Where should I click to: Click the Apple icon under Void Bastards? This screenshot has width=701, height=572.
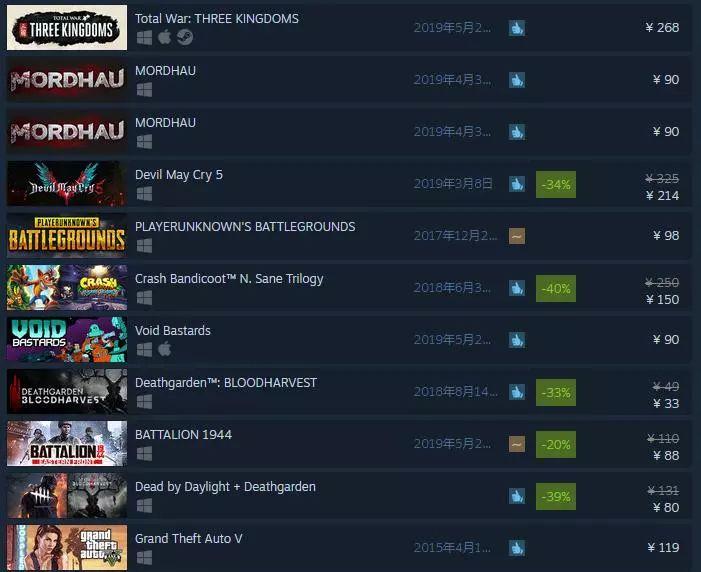165,349
